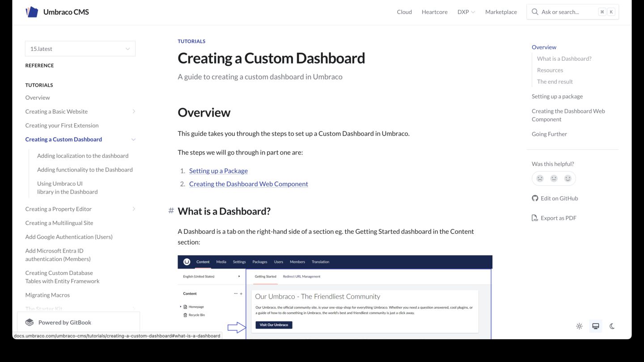644x362 pixels.
Task: Click the Umbraco CMS logo icon
Action: [32, 12]
